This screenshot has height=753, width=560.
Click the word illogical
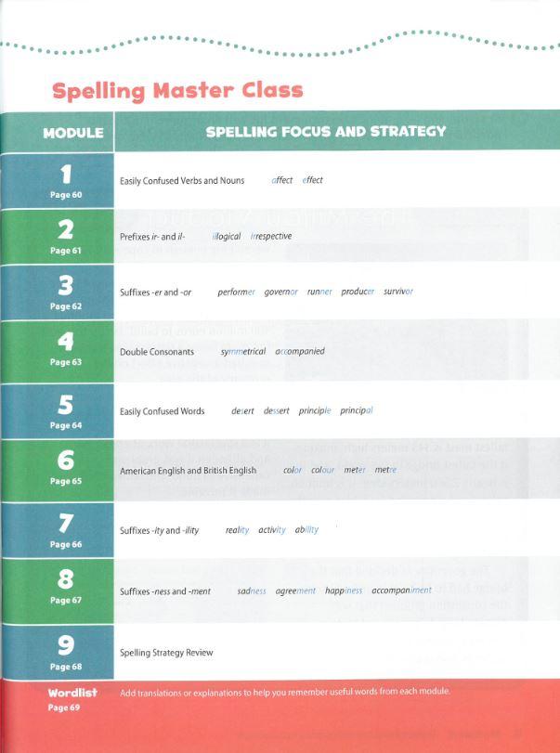coord(227,236)
